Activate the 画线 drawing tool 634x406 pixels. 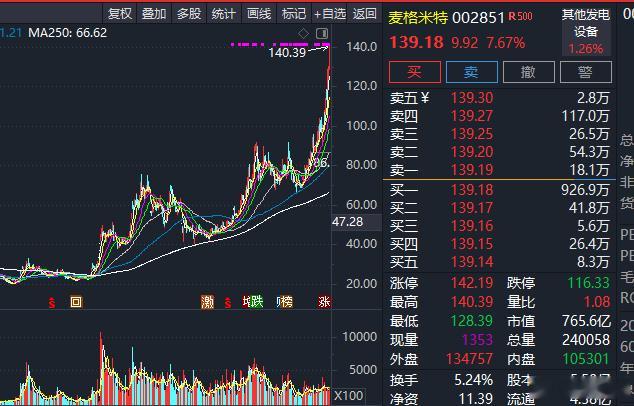259,14
